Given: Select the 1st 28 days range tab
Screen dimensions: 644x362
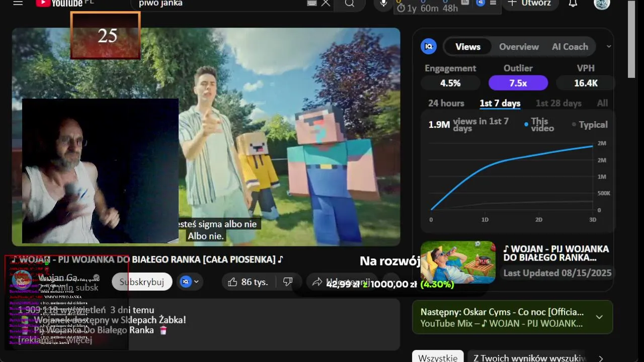Looking at the screenshot, I should [558, 103].
